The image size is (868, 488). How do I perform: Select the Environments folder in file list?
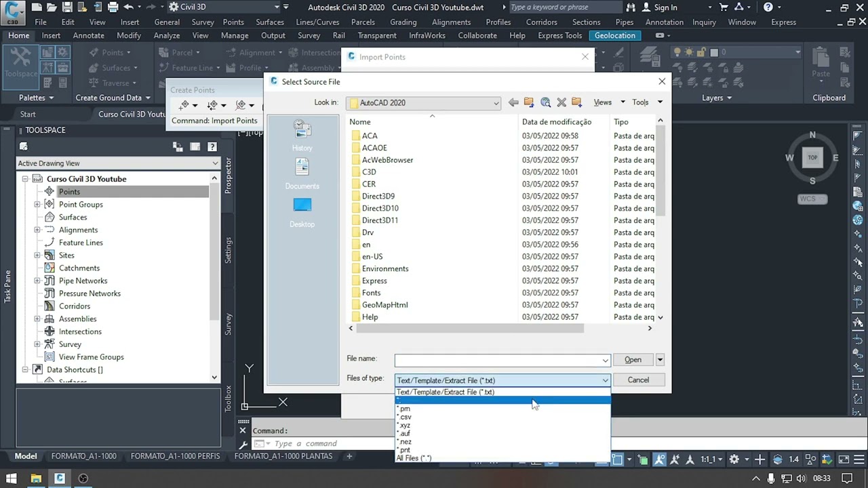[x=385, y=269]
